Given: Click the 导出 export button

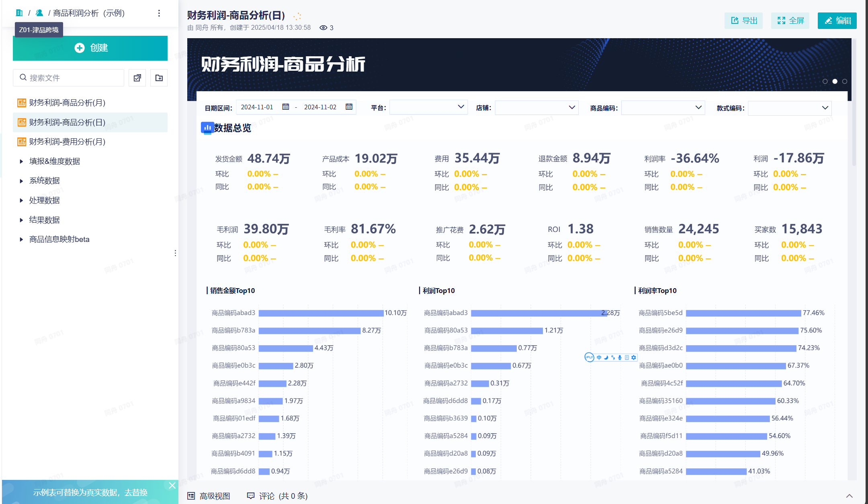Looking at the screenshot, I should (x=744, y=20).
